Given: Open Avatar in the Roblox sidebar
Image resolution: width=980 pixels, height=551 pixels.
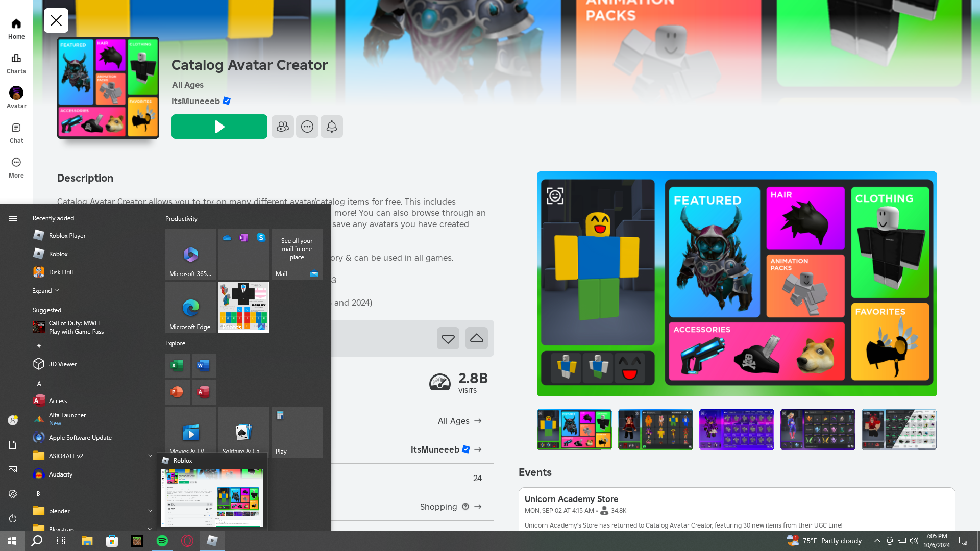Looking at the screenshot, I should pyautogui.click(x=16, y=98).
